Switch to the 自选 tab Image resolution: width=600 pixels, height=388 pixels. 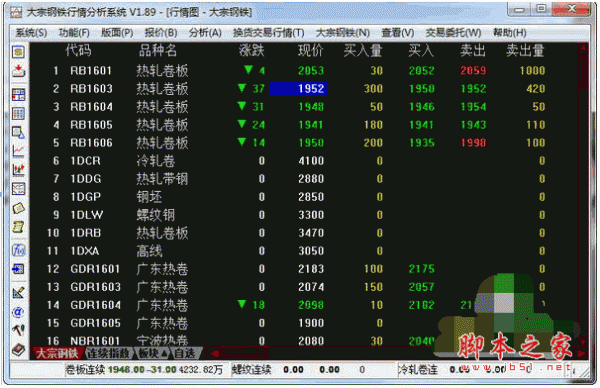184,353
